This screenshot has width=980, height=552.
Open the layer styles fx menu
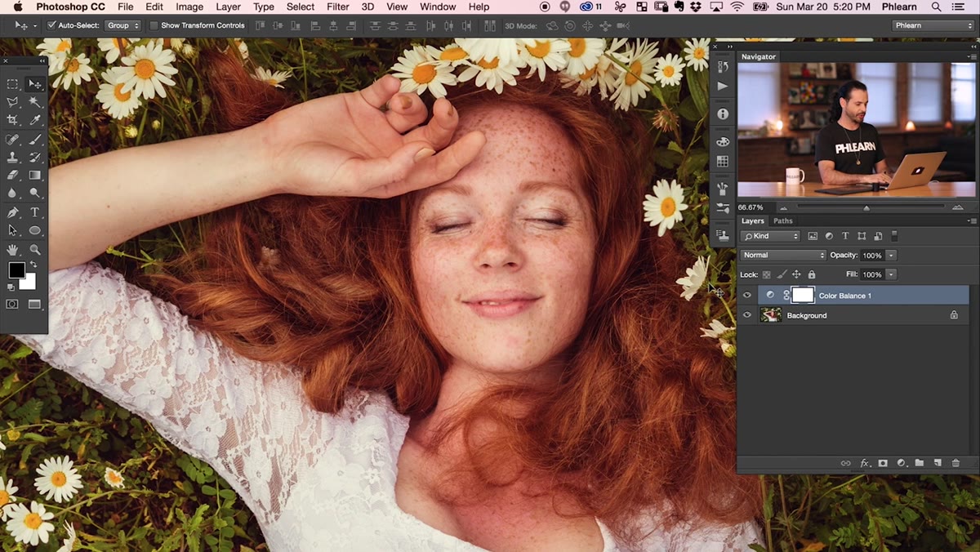pos(865,463)
